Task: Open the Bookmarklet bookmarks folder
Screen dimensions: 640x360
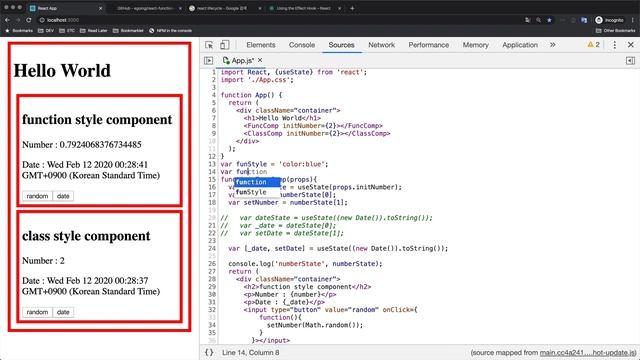Action: click(128, 31)
